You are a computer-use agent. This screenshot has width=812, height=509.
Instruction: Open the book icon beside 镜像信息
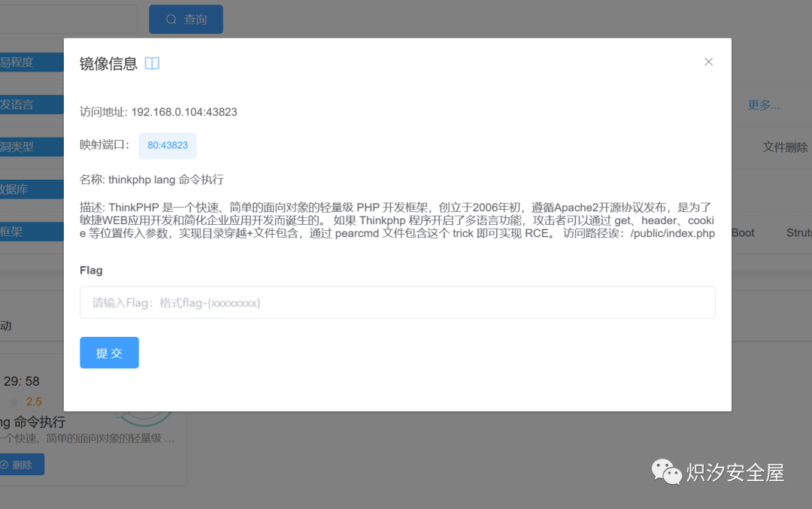click(152, 63)
